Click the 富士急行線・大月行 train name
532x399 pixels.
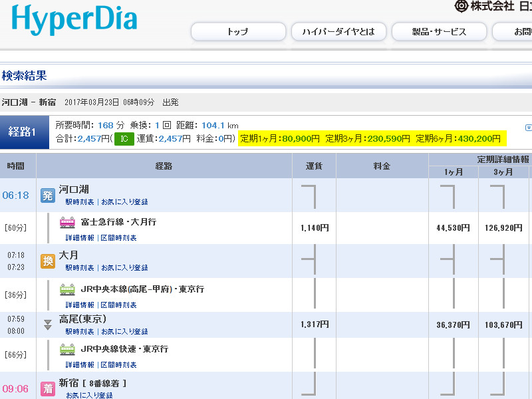coord(118,222)
